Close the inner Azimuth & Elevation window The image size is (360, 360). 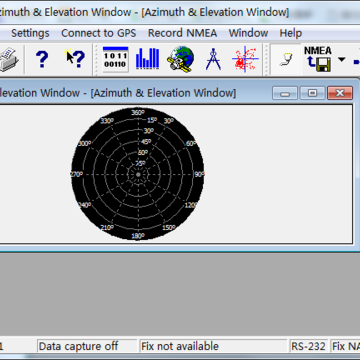coord(340,93)
